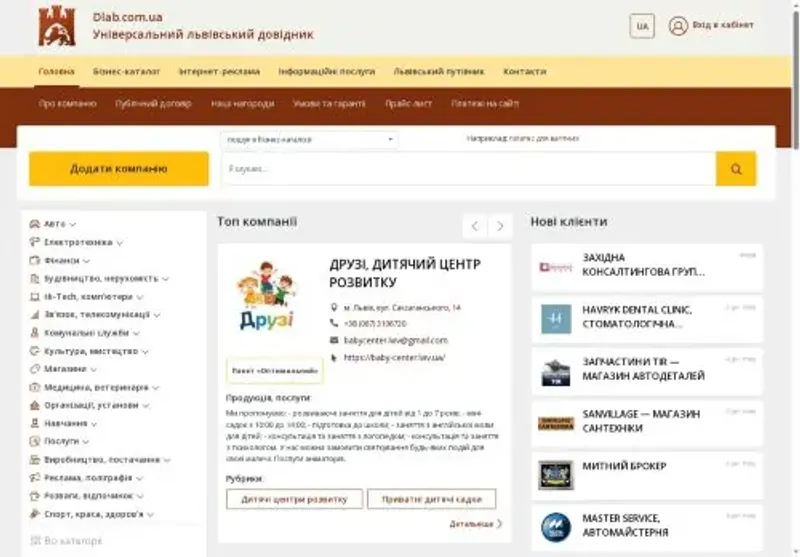800x557 pixels.
Task: Click the Реклама, поліграфія megaphone icon
Action: coord(35,477)
